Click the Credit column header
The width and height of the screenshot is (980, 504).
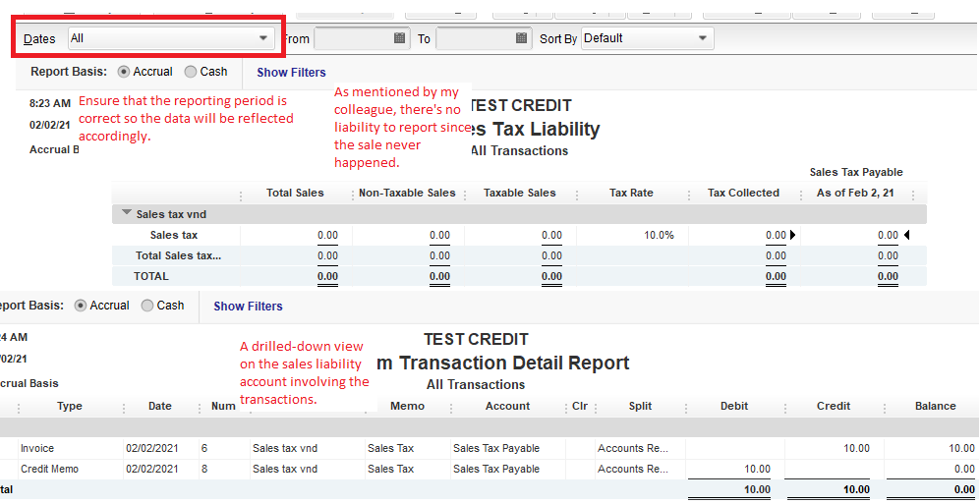click(834, 406)
